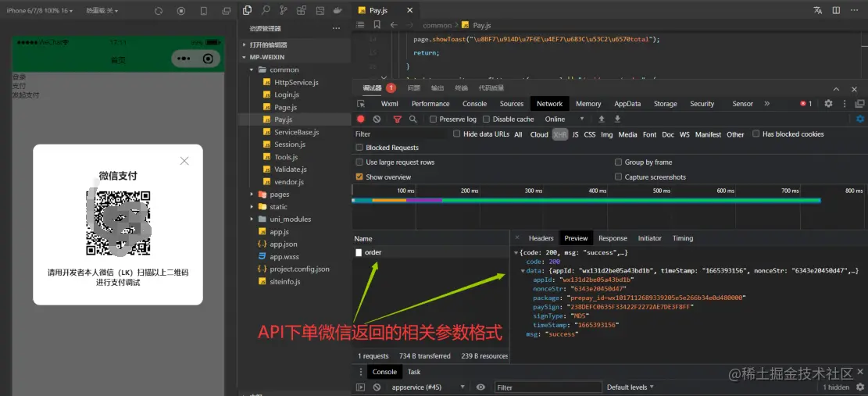Screen dimensions: 868x396
Task: Open the Headers tab of the request
Action: pyautogui.click(x=541, y=237)
